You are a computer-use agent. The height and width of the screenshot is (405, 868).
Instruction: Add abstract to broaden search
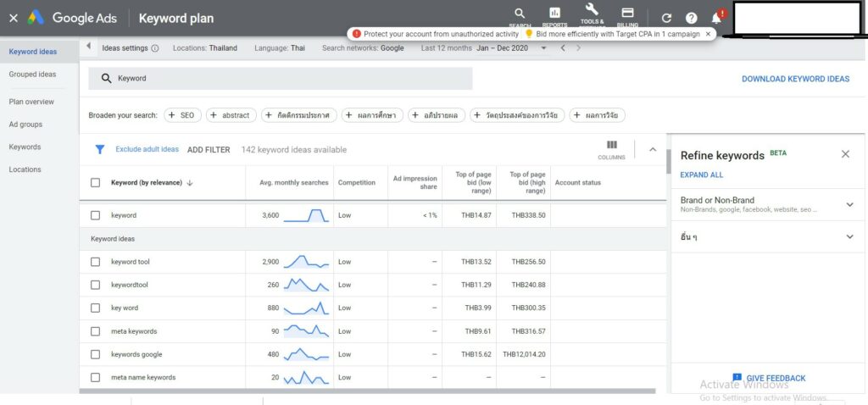click(x=231, y=115)
